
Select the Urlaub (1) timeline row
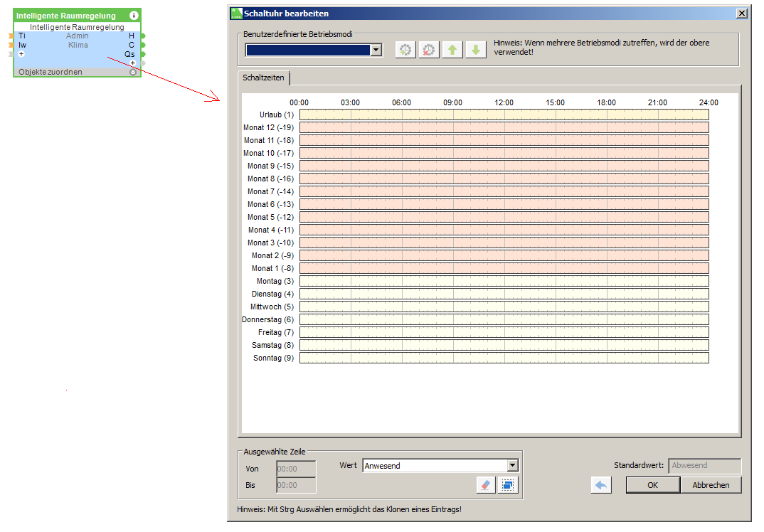(504, 115)
